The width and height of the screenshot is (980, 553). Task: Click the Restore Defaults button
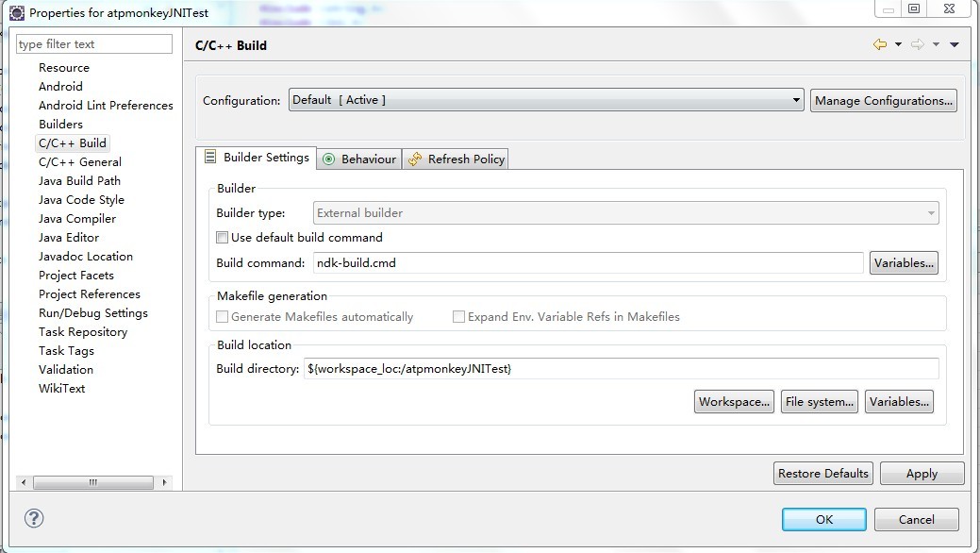coord(823,474)
